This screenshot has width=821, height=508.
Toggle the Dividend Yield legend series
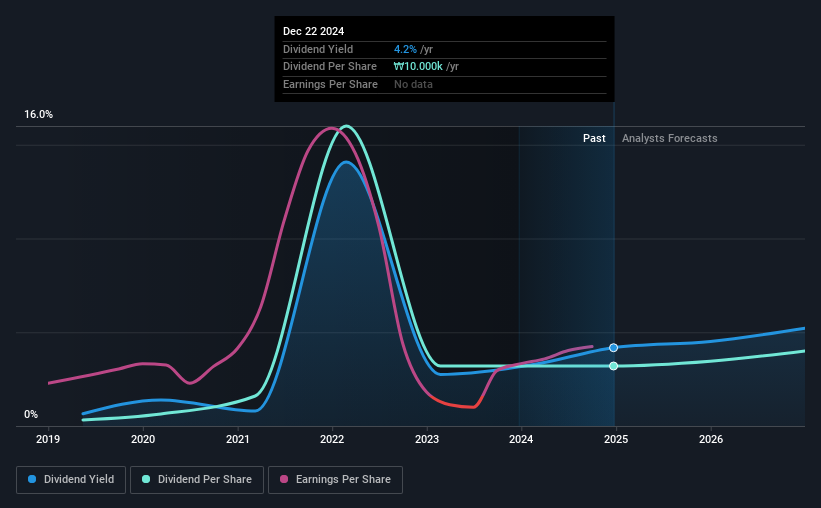(x=71, y=480)
